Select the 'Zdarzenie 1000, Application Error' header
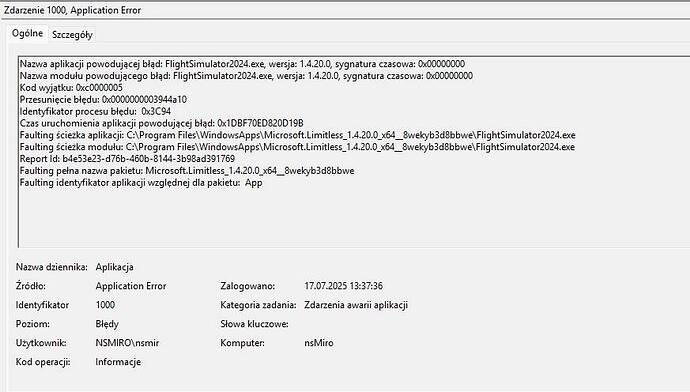 72,10
